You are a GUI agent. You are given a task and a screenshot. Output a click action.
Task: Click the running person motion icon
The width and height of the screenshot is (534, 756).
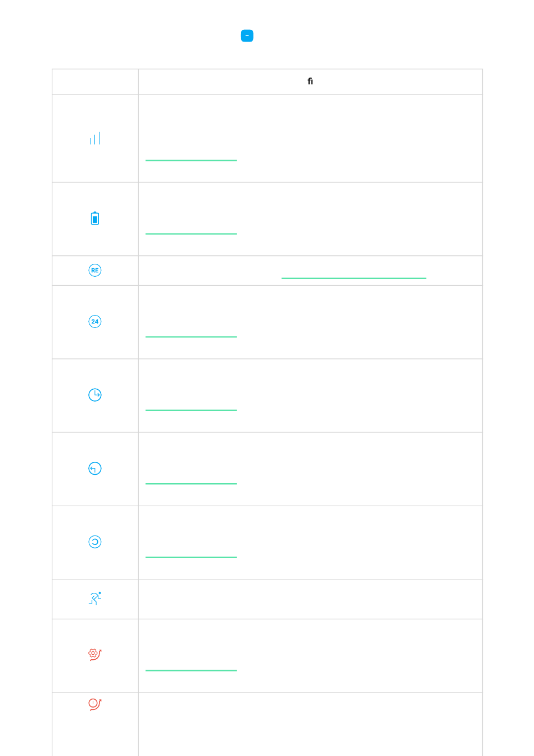(95, 598)
